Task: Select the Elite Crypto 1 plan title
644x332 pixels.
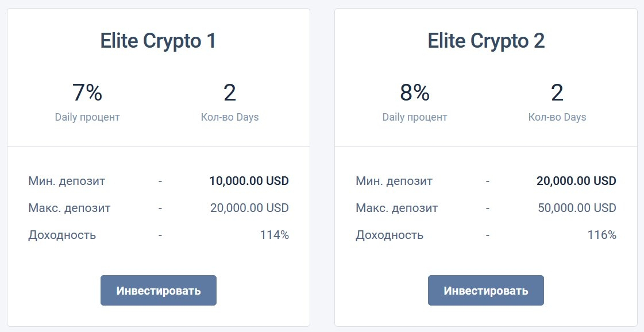Action: coord(159,41)
